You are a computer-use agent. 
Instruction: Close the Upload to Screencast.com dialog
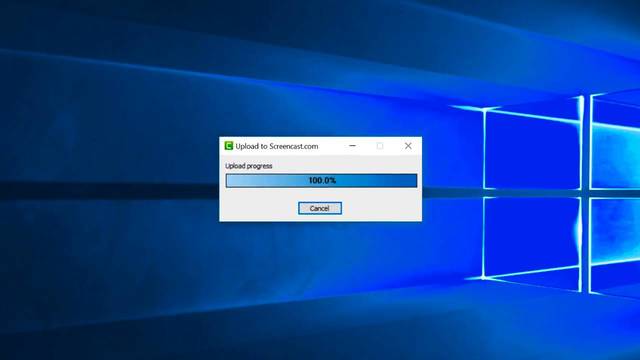point(408,146)
